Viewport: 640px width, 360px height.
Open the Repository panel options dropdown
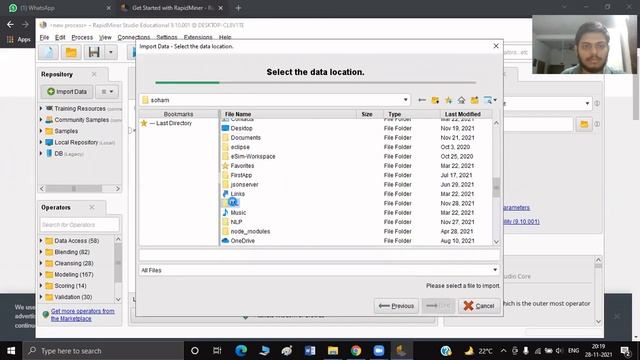(x=107, y=91)
